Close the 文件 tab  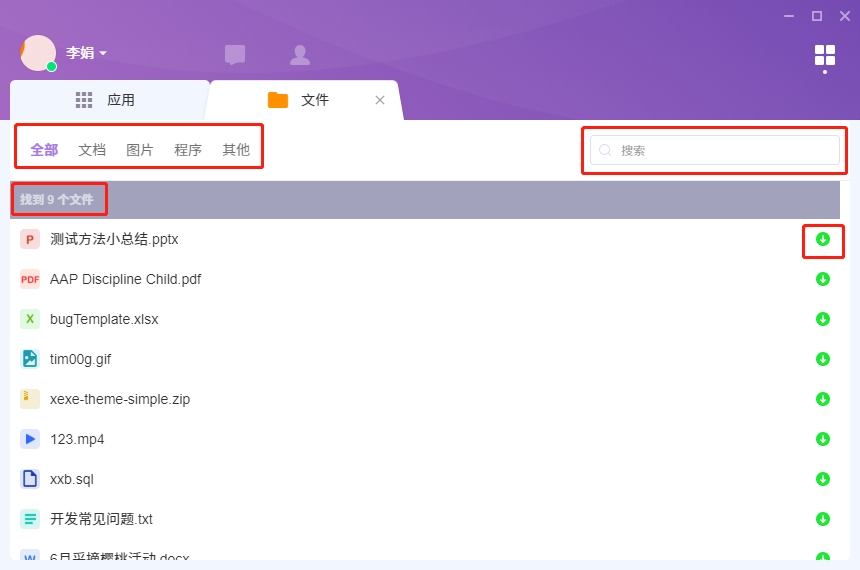[x=380, y=100]
